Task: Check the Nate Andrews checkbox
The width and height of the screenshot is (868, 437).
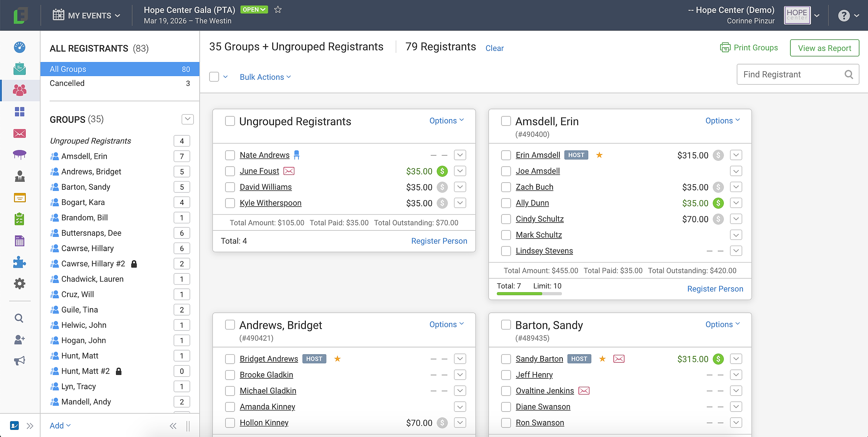Action: point(230,155)
